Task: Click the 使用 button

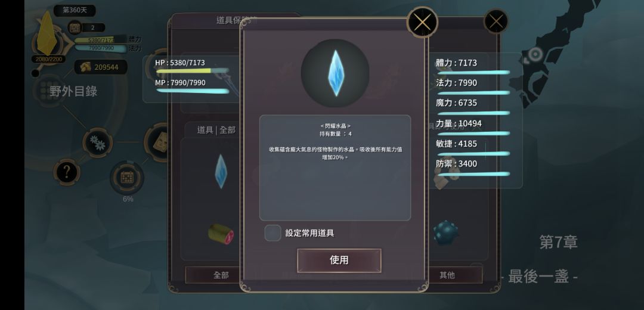Action: point(339,261)
